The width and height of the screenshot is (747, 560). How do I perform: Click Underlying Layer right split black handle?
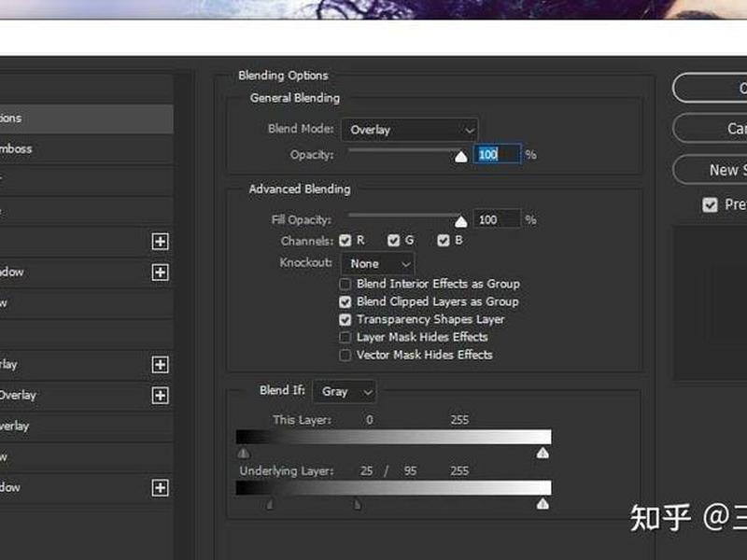coord(358,504)
